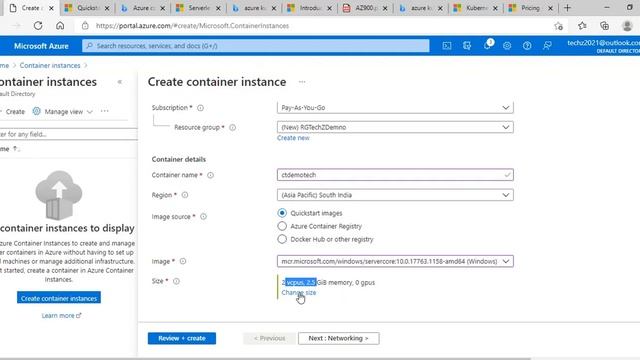This screenshot has width=640, height=360.
Task: Expand the Subscription Pay-As-You-Go dropdown
Action: pos(395,108)
